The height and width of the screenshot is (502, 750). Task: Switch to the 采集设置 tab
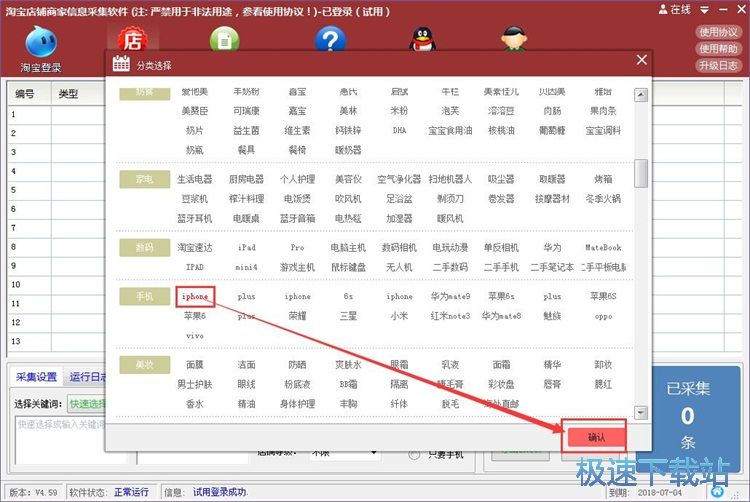pos(36,377)
